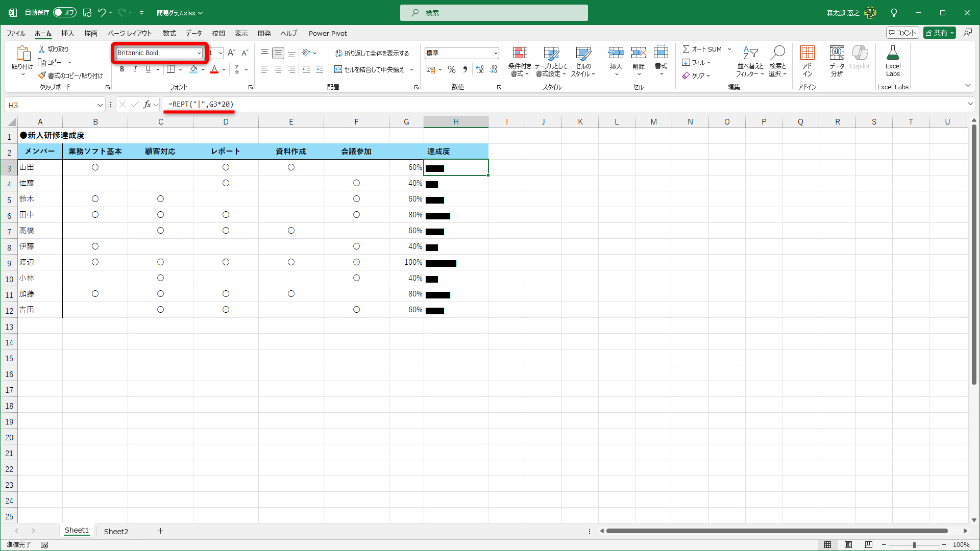
Task: Open the Analyze Data tool
Action: 837,54
